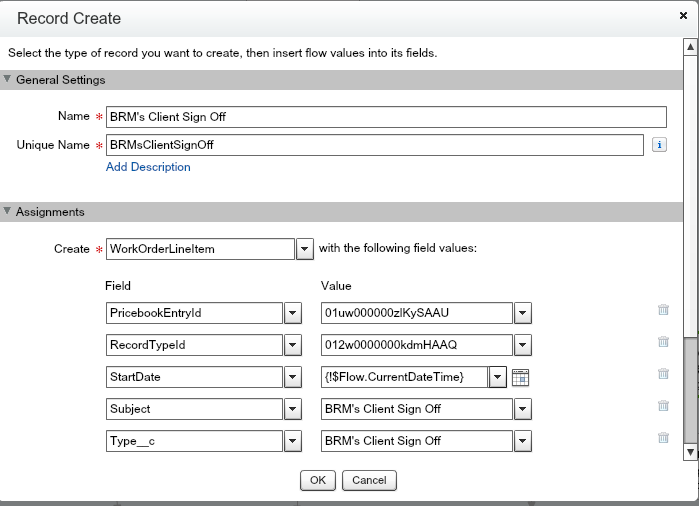This screenshot has width=699, height=506.
Task: Open the PricebookEntryId field dropdown
Action: click(x=292, y=313)
